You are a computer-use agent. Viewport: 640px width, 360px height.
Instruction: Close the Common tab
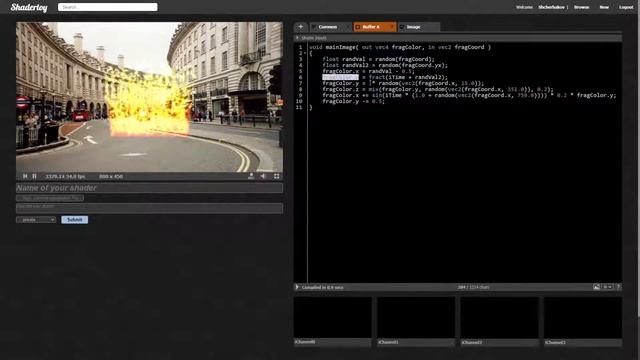click(x=348, y=27)
